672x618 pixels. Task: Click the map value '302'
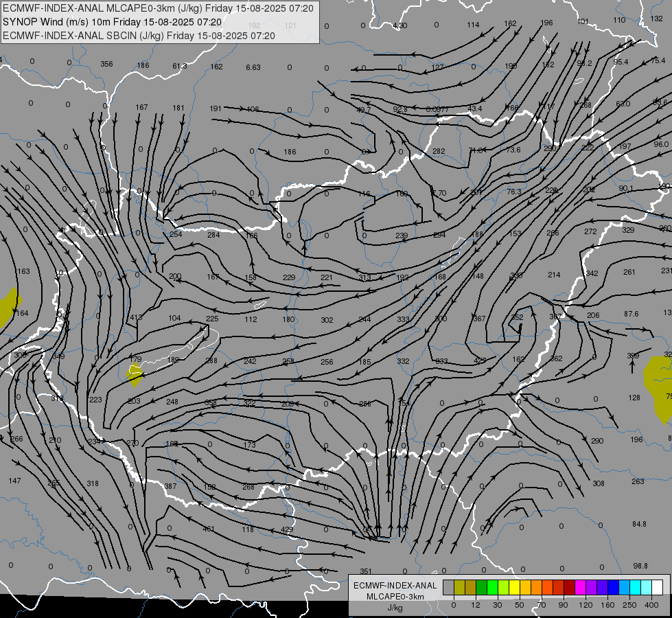coord(327,320)
